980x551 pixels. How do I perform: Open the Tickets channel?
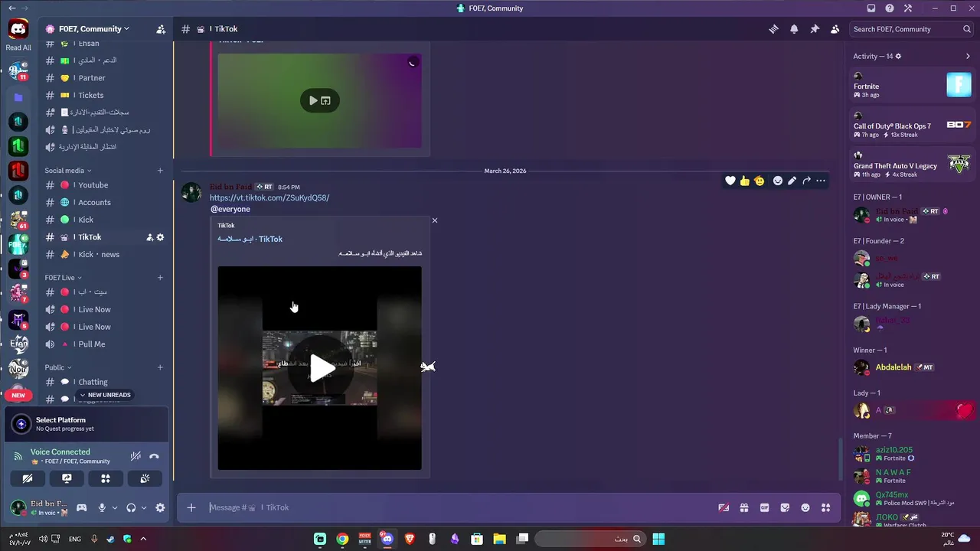(105, 95)
